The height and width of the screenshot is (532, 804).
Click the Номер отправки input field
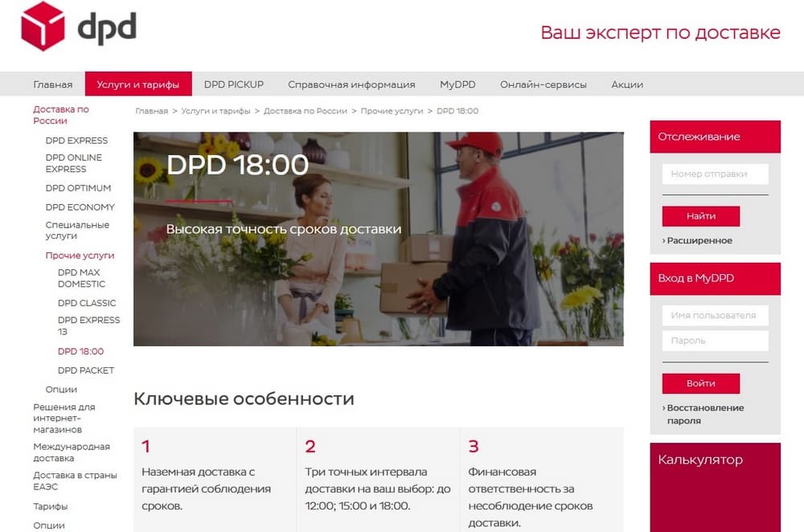[716, 174]
